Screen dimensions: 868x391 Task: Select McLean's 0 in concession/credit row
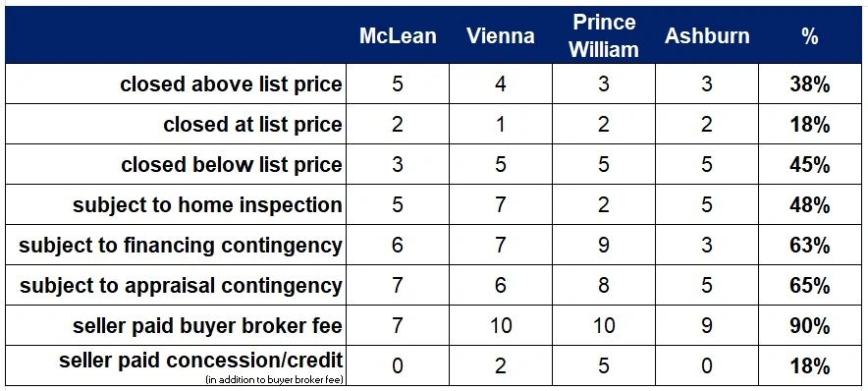398,366
